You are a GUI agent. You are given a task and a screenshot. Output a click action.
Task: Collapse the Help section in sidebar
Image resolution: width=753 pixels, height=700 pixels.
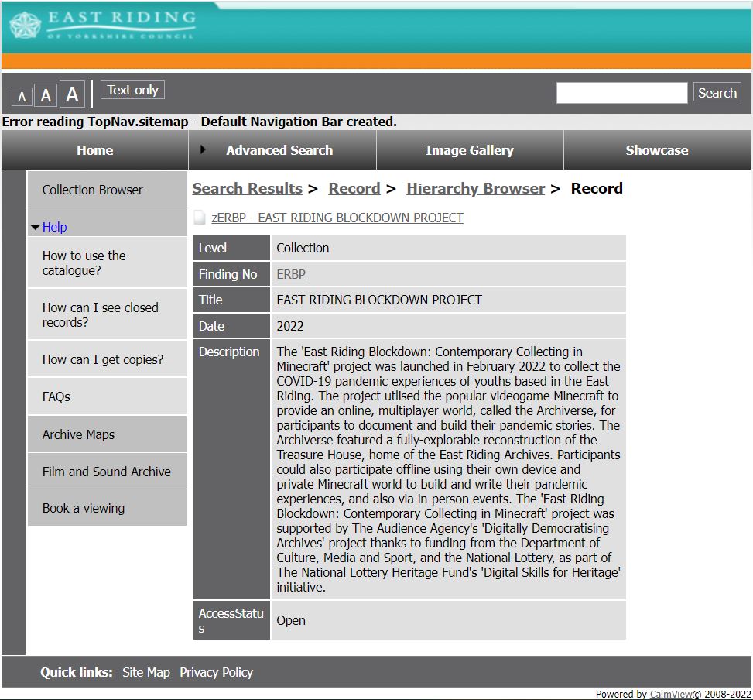(36, 228)
